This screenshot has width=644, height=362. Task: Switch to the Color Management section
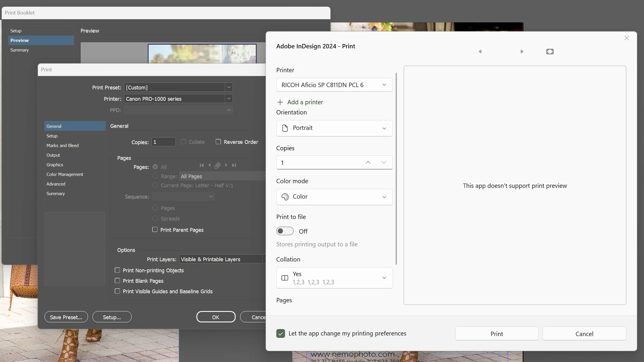tap(65, 174)
